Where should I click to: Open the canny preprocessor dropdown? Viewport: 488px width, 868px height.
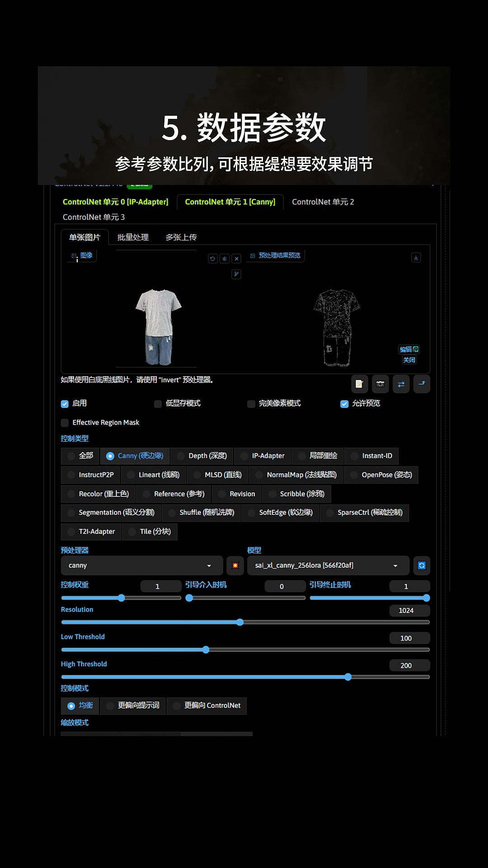click(142, 566)
